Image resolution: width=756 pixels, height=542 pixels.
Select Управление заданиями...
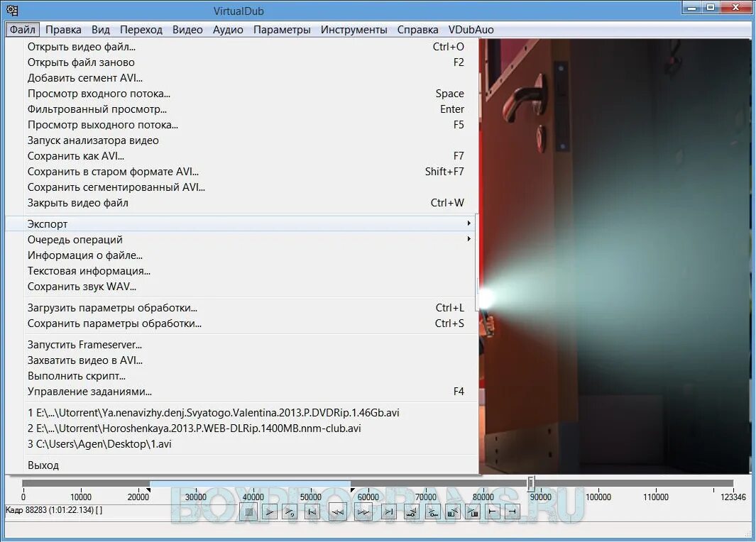coord(240,392)
